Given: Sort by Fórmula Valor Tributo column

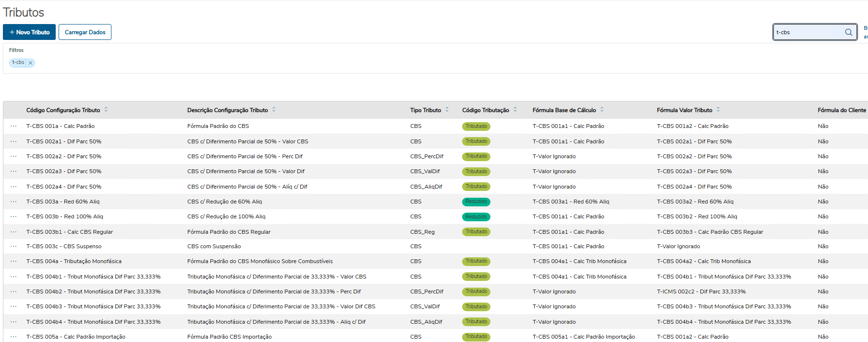Looking at the screenshot, I should coord(718,110).
